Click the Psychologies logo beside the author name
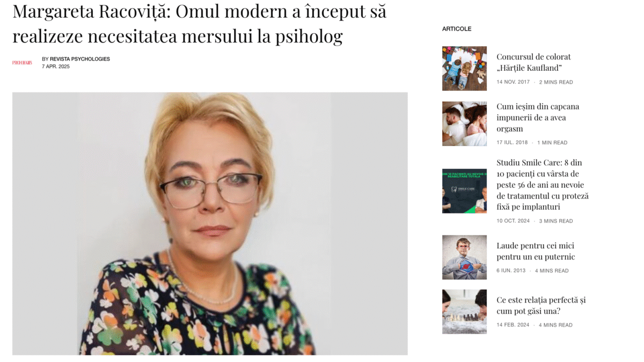The height and width of the screenshot is (362, 644). pos(22,63)
